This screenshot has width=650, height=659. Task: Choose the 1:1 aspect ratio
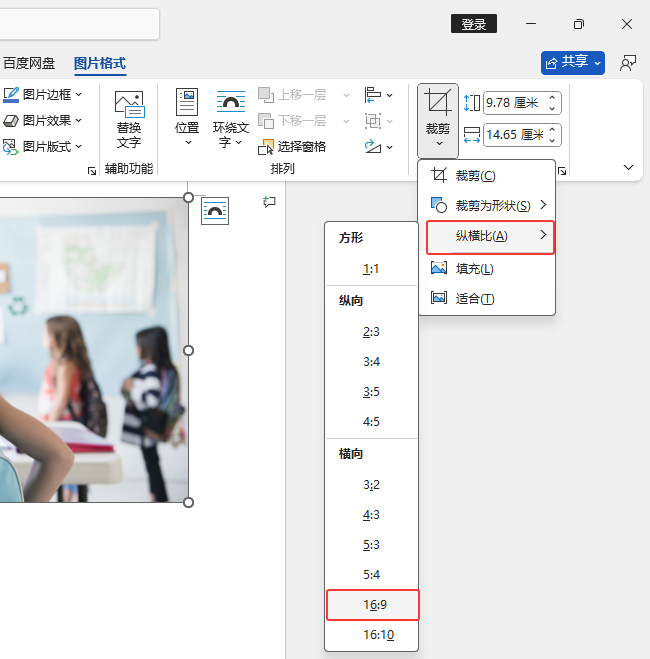click(371, 269)
